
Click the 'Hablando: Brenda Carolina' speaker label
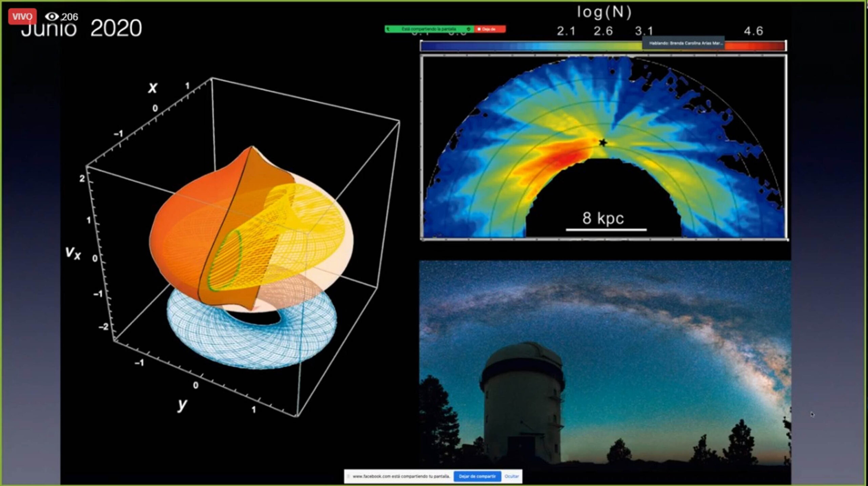(x=683, y=43)
